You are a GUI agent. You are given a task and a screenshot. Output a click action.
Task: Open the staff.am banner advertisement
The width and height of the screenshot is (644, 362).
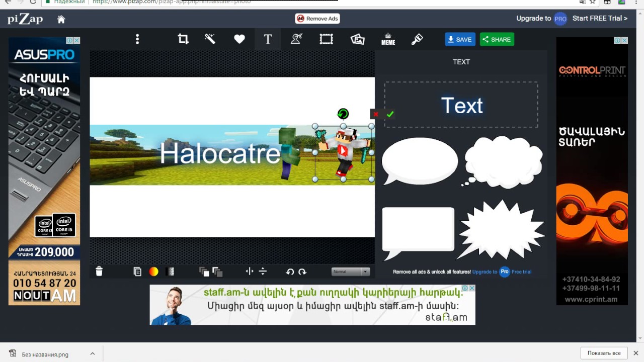pos(312,305)
